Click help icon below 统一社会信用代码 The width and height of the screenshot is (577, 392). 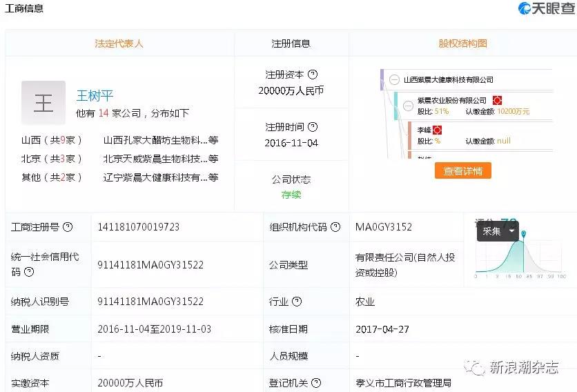(x=29, y=272)
